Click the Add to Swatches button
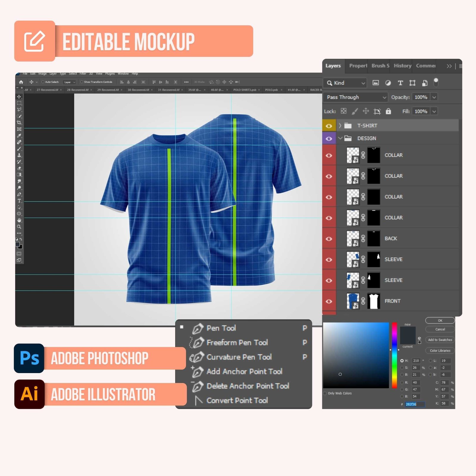 pos(440,340)
